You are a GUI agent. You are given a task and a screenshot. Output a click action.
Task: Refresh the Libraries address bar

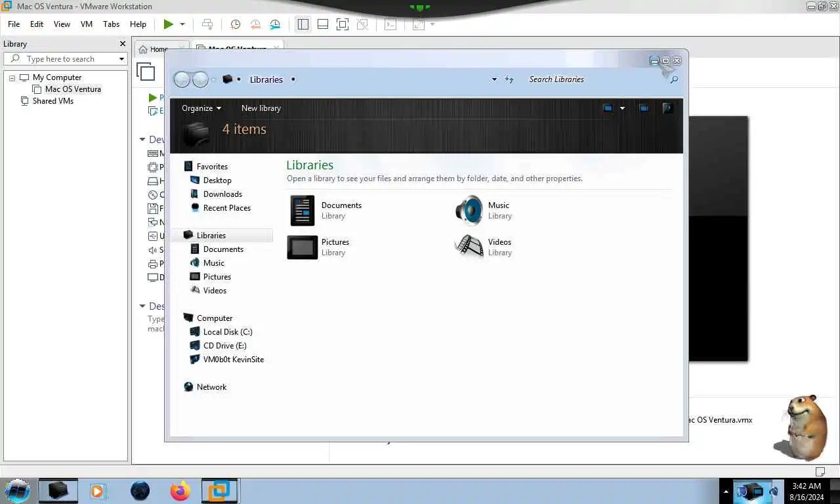click(x=509, y=79)
